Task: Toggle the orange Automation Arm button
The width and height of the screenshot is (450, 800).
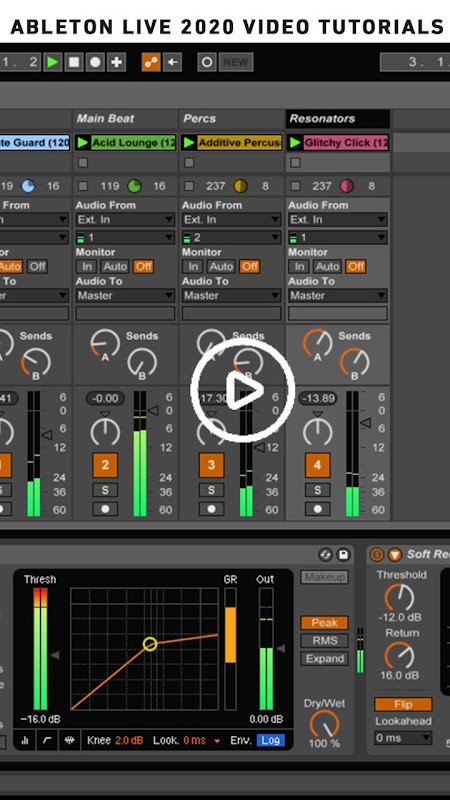Action: [x=151, y=62]
